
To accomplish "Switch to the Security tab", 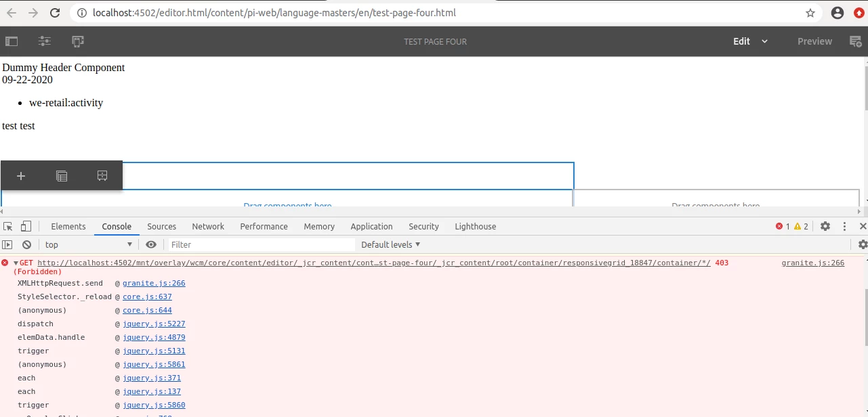I will tap(423, 226).
